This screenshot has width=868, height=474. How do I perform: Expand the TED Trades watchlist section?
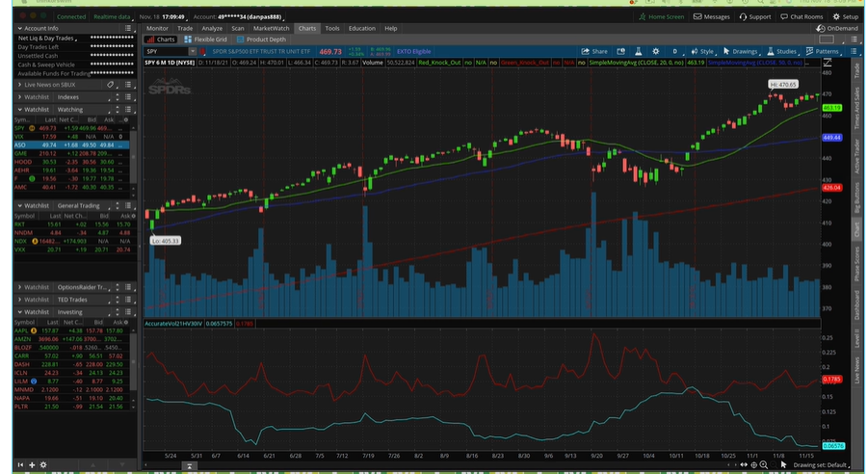click(x=20, y=300)
